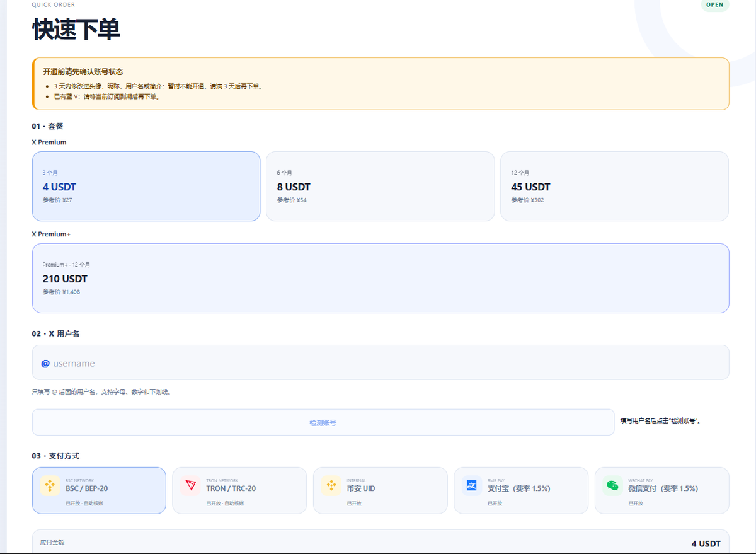Click the TRON network logo icon
Viewport: 756px width, 554px height.
coord(190,486)
